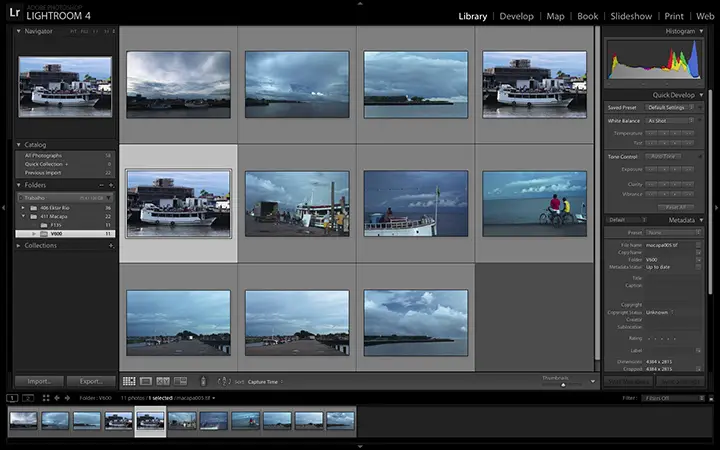The image size is (720, 450).
Task: Collapse the Histogram panel
Action: (x=701, y=31)
